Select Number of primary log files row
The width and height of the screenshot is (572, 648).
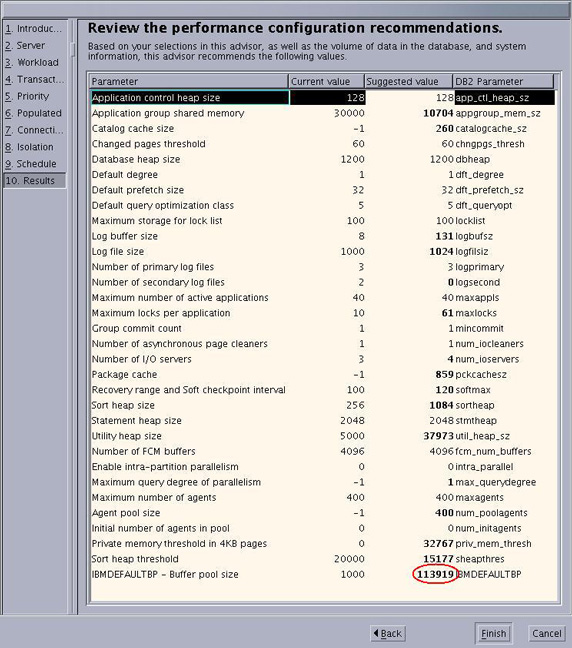click(x=323, y=267)
